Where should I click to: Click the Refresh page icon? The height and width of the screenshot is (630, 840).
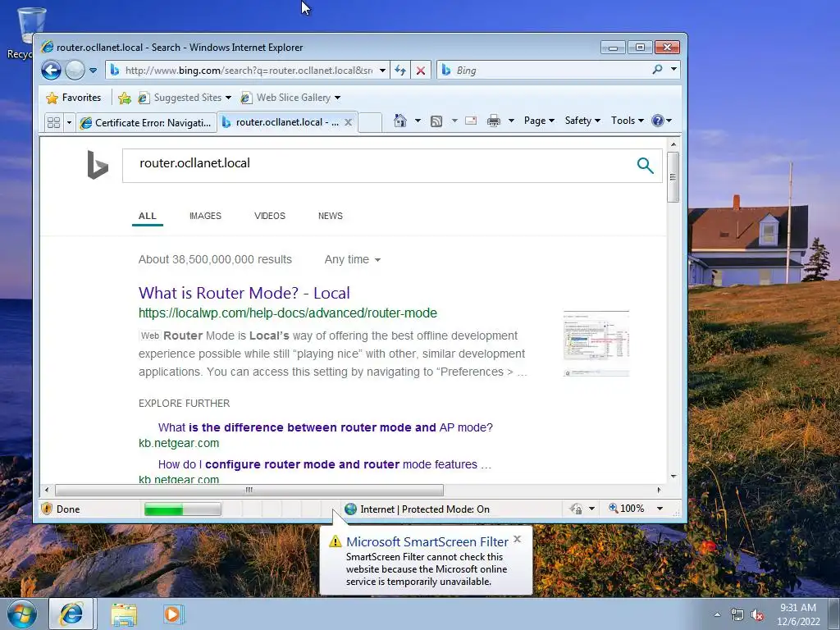pyautogui.click(x=400, y=71)
